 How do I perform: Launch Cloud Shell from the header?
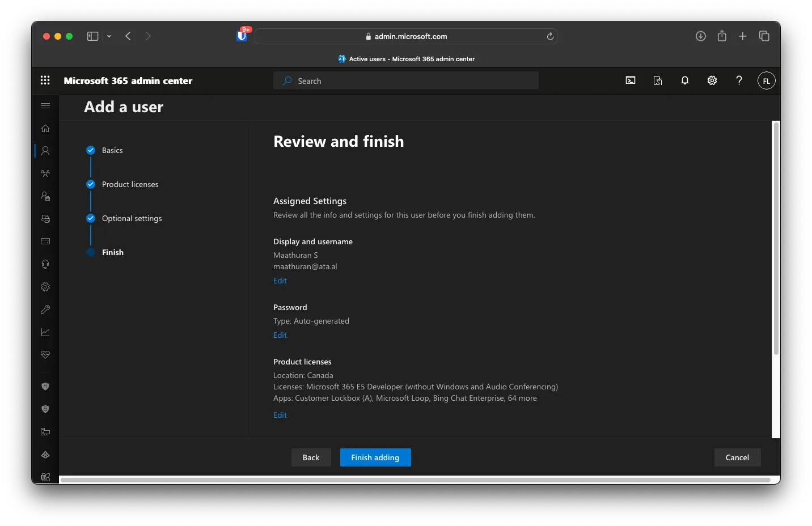coord(631,80)
